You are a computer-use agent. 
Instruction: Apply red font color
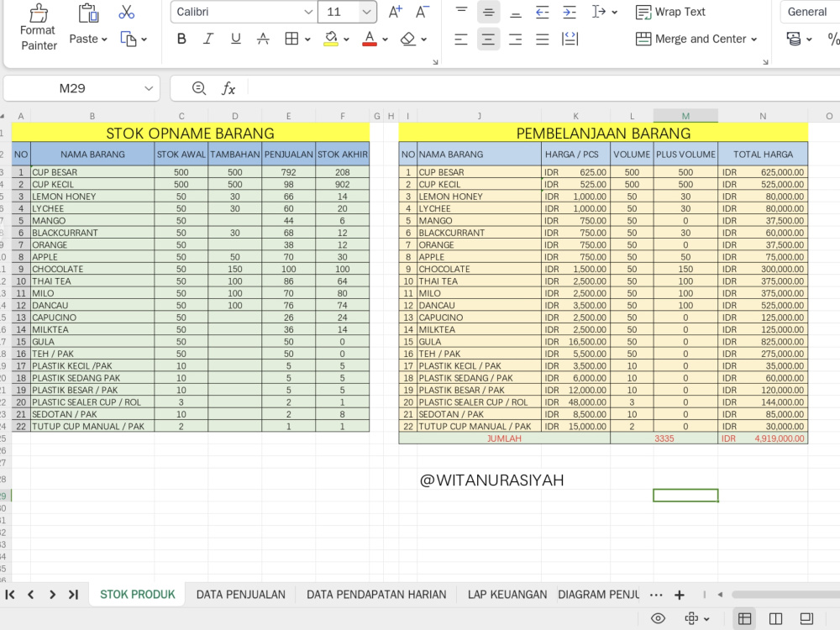(370, 39)
